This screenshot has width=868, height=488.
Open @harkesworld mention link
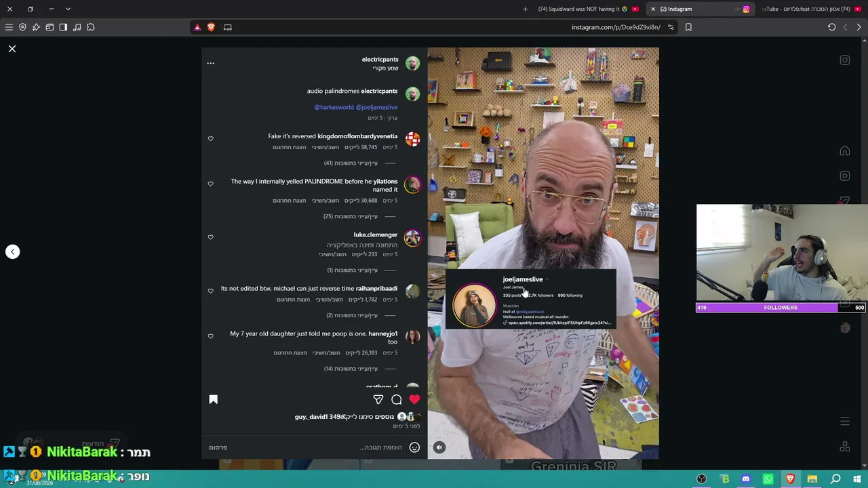pos(334,107)
